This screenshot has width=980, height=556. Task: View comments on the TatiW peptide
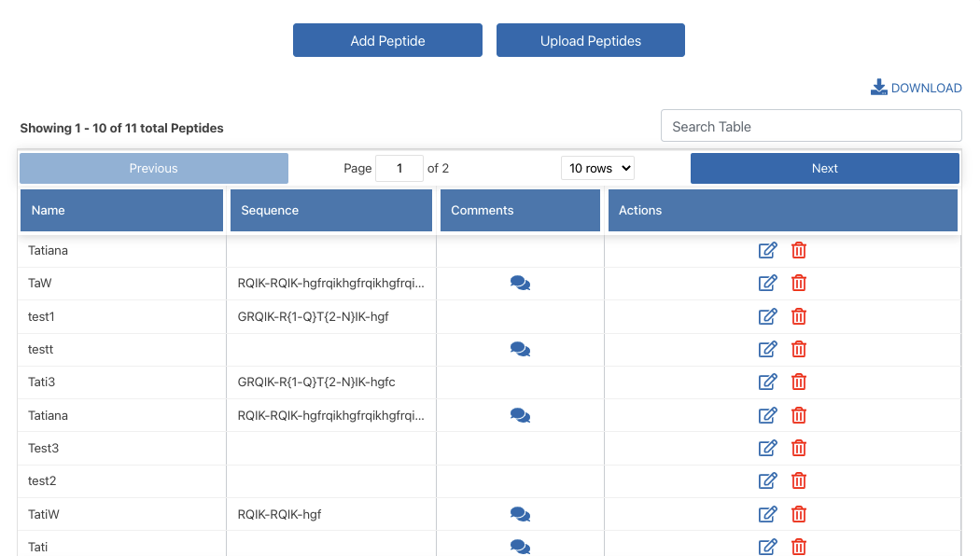(x=520, y=514)
